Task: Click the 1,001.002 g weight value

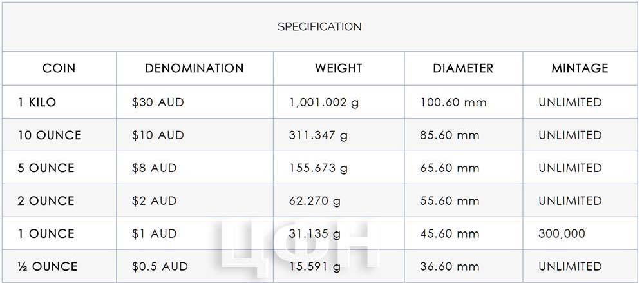Action: 324,102
